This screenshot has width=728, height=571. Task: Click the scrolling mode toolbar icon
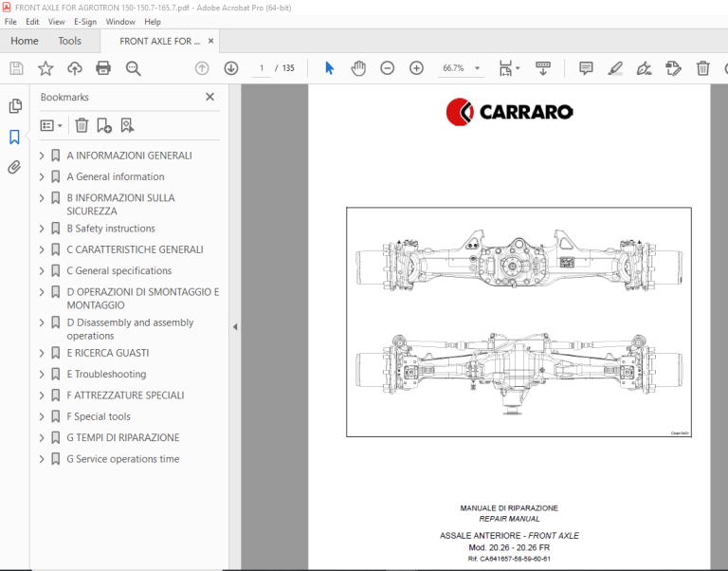point(543,68)
